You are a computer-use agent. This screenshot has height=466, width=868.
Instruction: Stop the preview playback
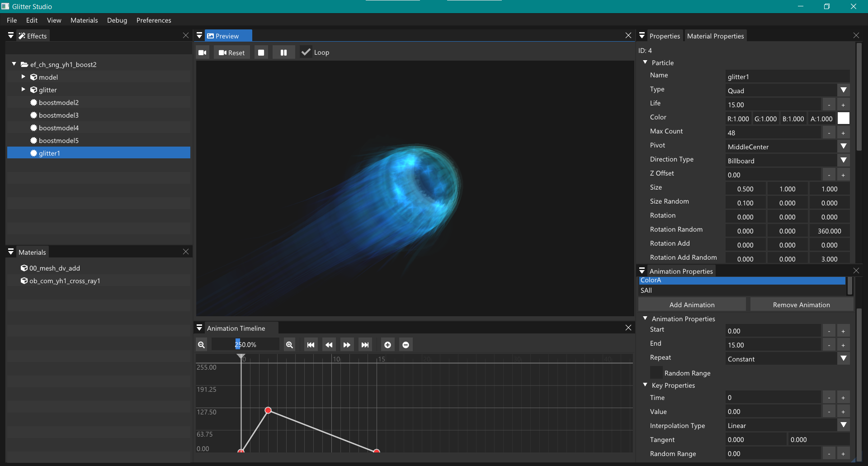click(261, 52)
